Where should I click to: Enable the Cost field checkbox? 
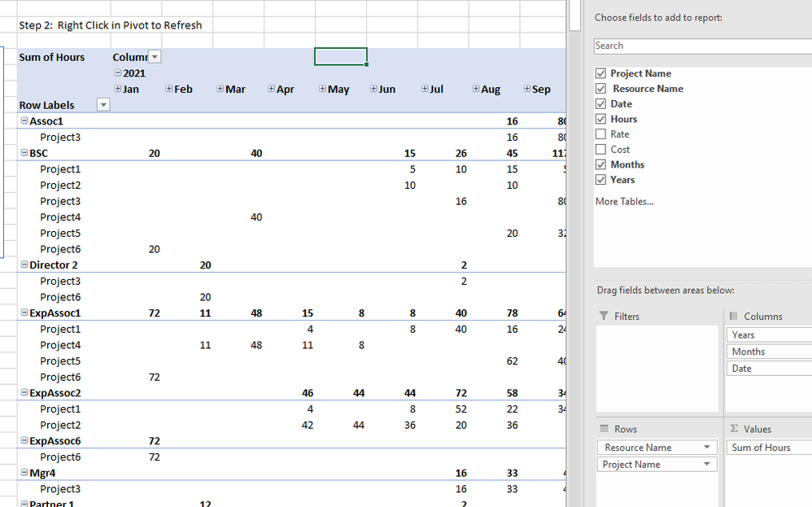[x=600, y=149]
